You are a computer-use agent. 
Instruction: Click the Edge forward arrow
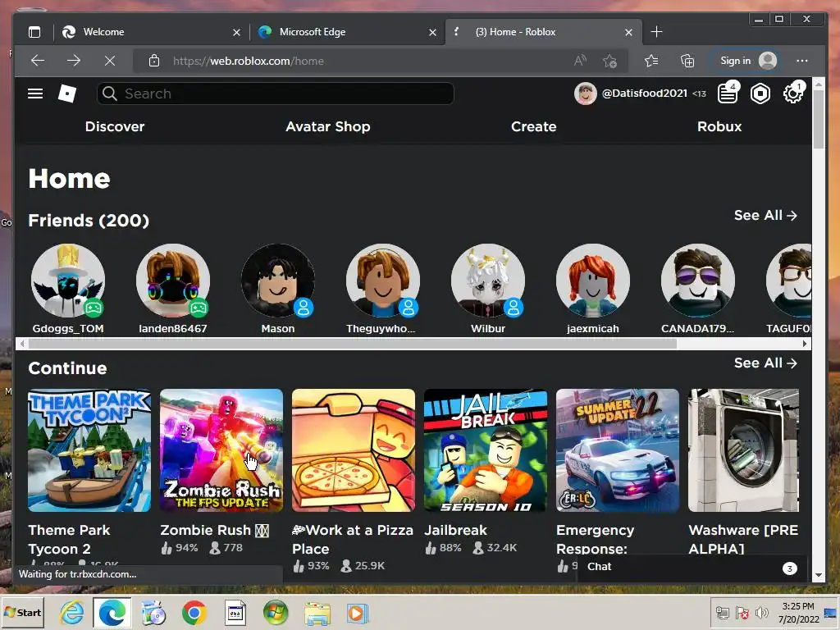(x=74, y=61)
